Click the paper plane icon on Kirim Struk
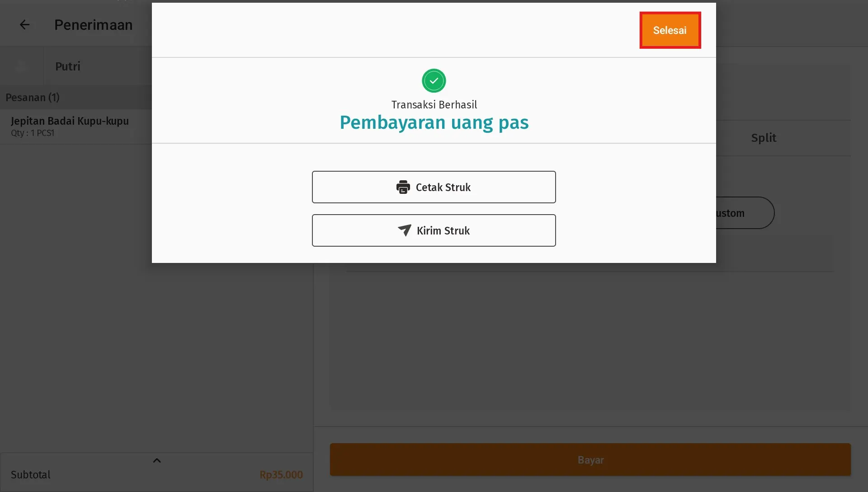This screenshot has height=492, width=868. 404,230
